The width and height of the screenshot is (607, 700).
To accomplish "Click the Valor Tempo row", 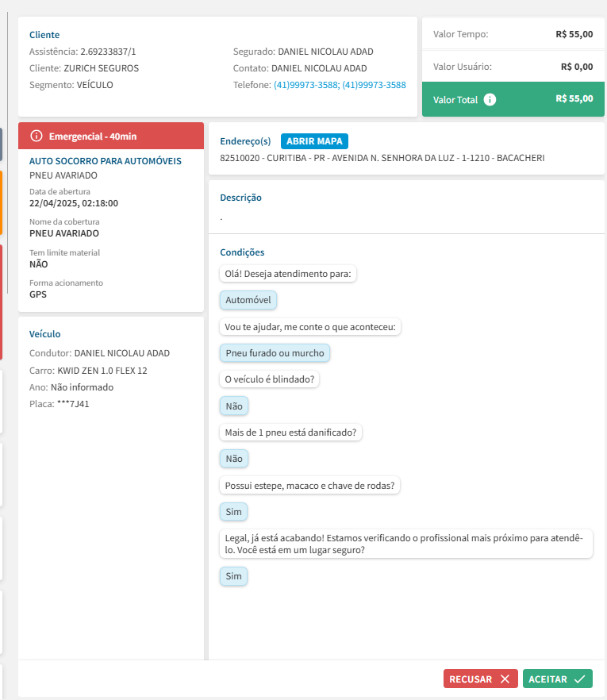I will pos(513,34).
